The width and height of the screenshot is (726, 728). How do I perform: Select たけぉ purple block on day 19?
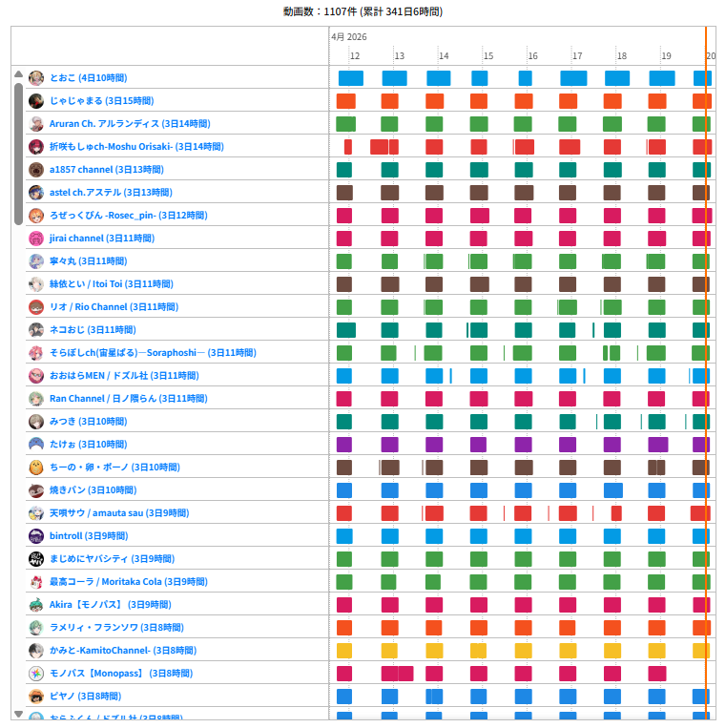pyautogui.click(x=658, y=445)
